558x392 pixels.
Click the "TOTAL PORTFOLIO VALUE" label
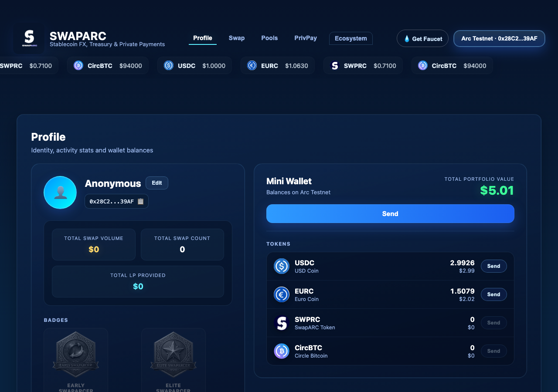(x=479, y=179)
